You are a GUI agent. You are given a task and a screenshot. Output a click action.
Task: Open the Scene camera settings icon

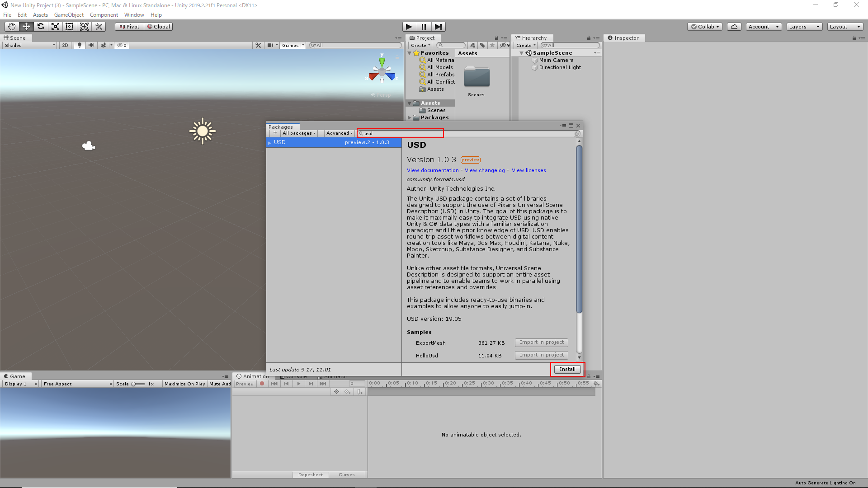[x=270, y=45]
